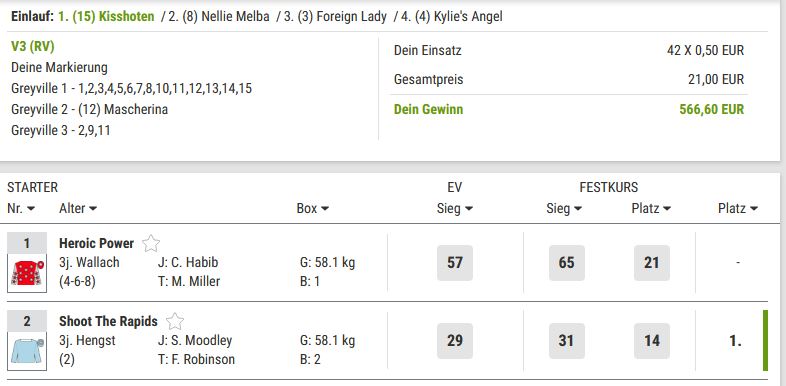Select Festkurs Platz odds 14 for Shoot The Rapids

[x=652, y=341]
